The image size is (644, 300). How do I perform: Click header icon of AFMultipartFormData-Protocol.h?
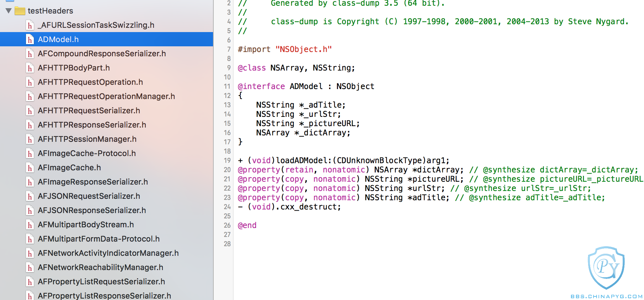coord(30,239)
